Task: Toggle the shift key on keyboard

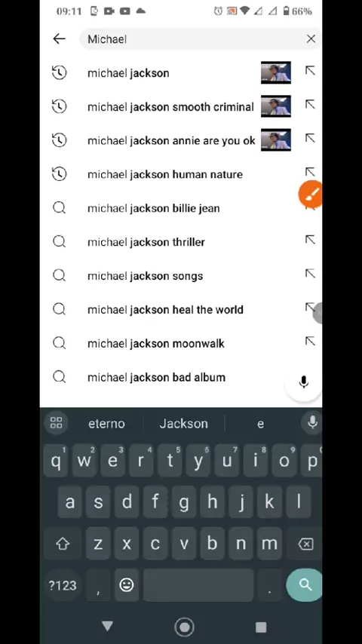Action: (63, 544)
